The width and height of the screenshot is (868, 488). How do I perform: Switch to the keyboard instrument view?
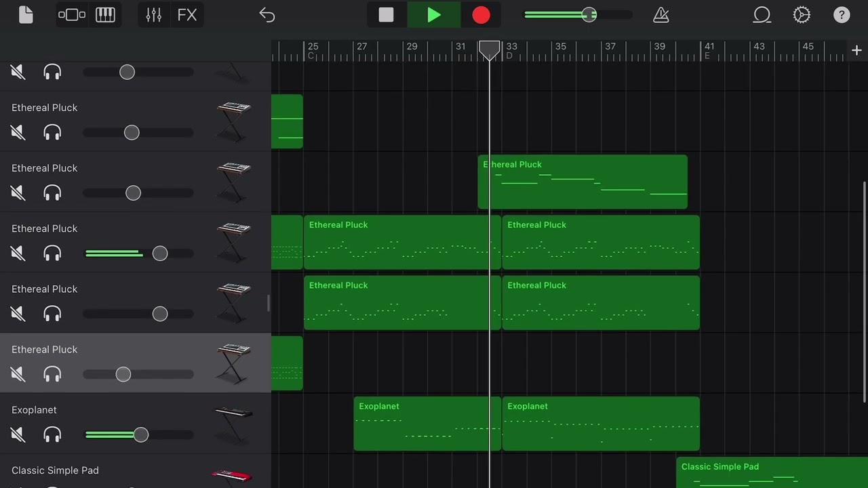[105, 15]
